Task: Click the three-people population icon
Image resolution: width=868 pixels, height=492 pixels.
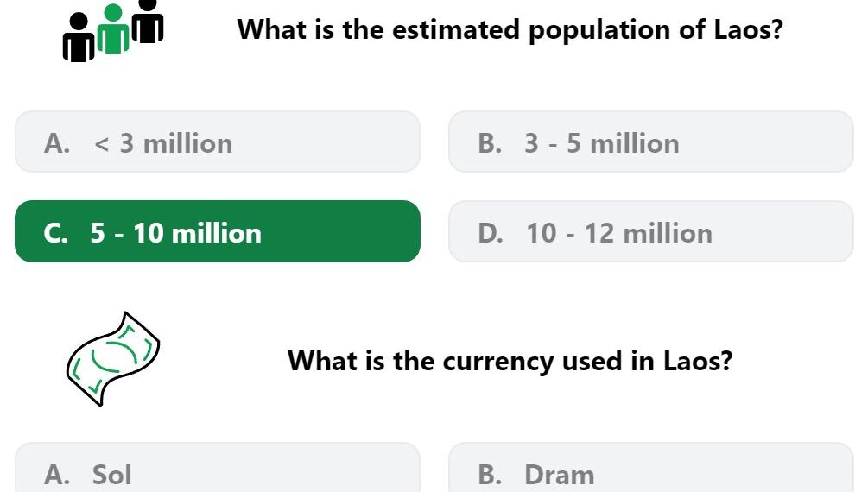Action: 113,30
